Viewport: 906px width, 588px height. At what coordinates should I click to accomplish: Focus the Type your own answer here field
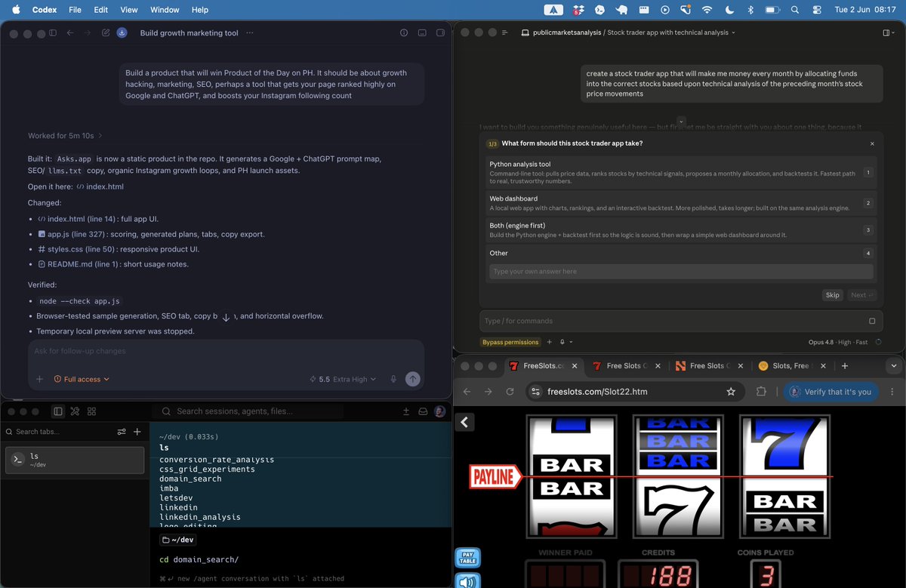681,271
